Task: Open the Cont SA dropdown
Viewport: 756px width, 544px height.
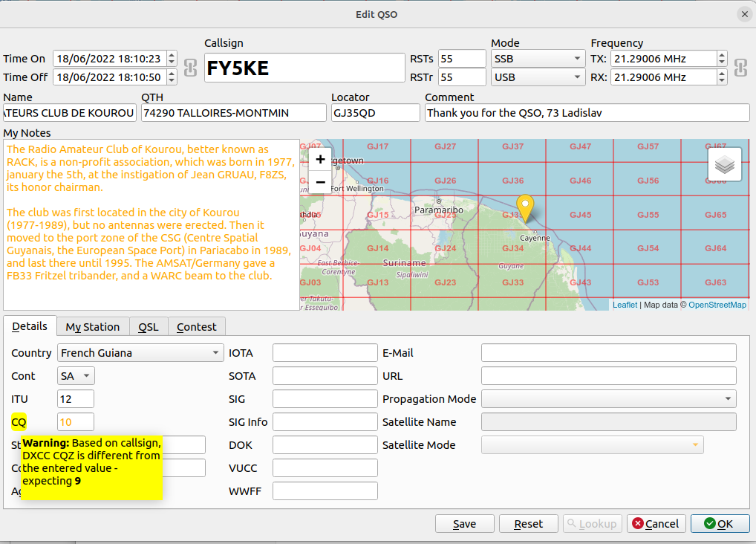Action: [x=76, y=376]
